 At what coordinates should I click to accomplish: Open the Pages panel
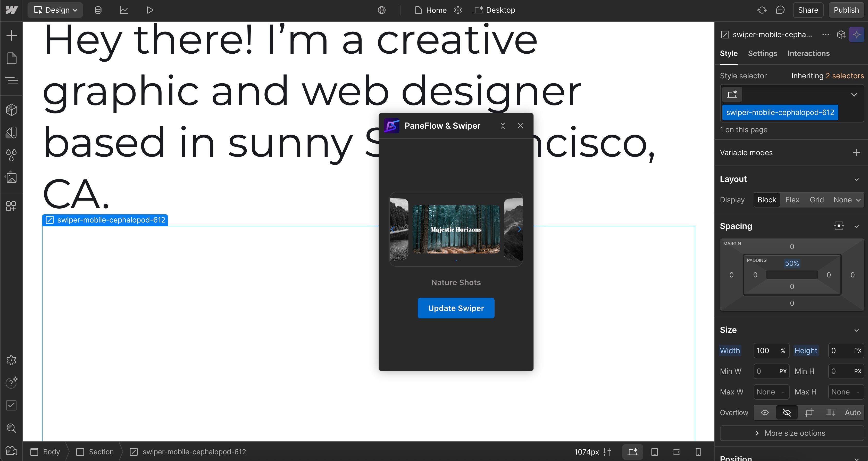tap(11, 58)
